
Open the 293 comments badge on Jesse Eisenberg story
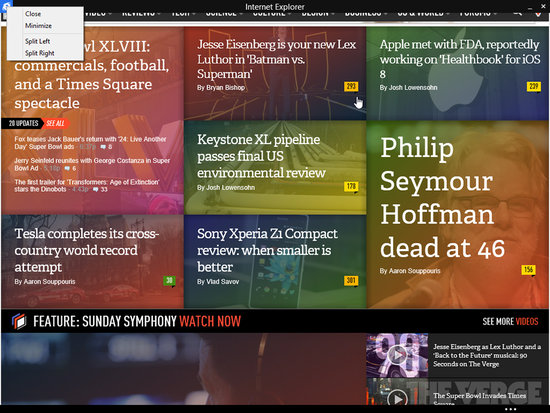tap(351, 87)
